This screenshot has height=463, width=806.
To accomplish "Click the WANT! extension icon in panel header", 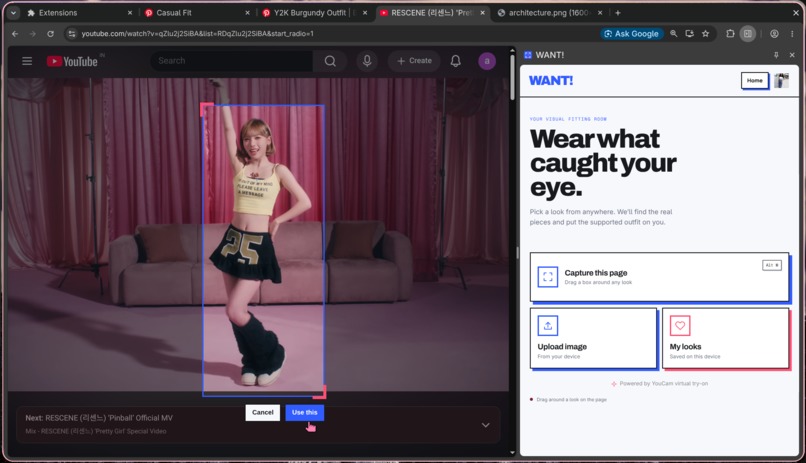I will [x=528, y=55].
